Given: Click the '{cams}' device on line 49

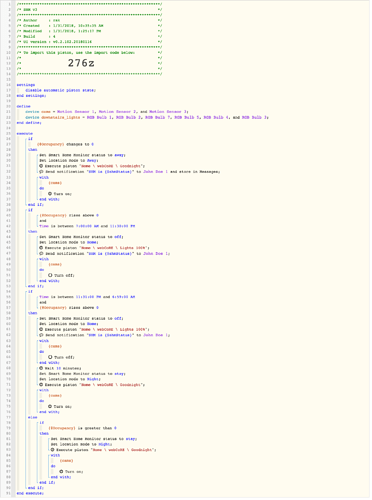Looking at the screenshot, I should click(x=55, y=265).
